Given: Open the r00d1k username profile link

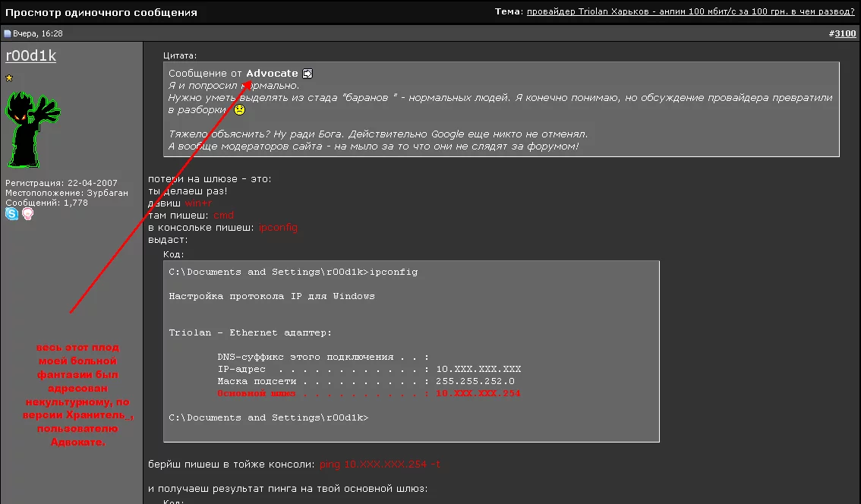Looking at the screenshot, I should point(30,55).
